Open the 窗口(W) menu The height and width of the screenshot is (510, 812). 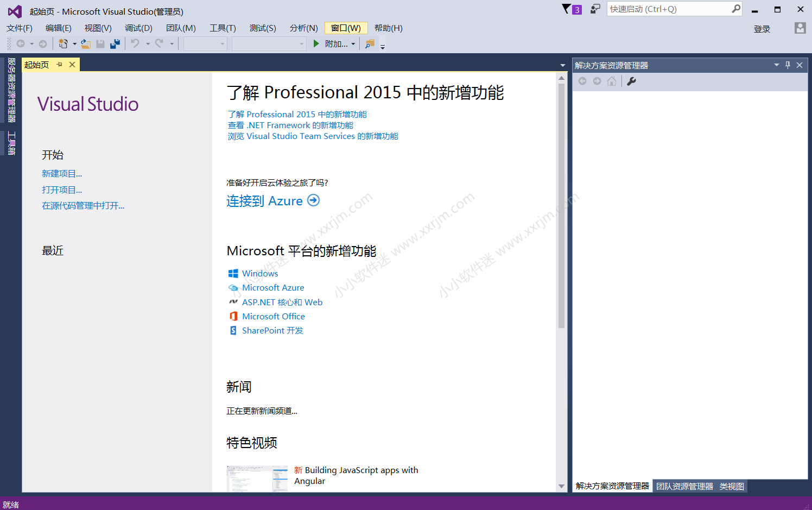click(346, 28)
